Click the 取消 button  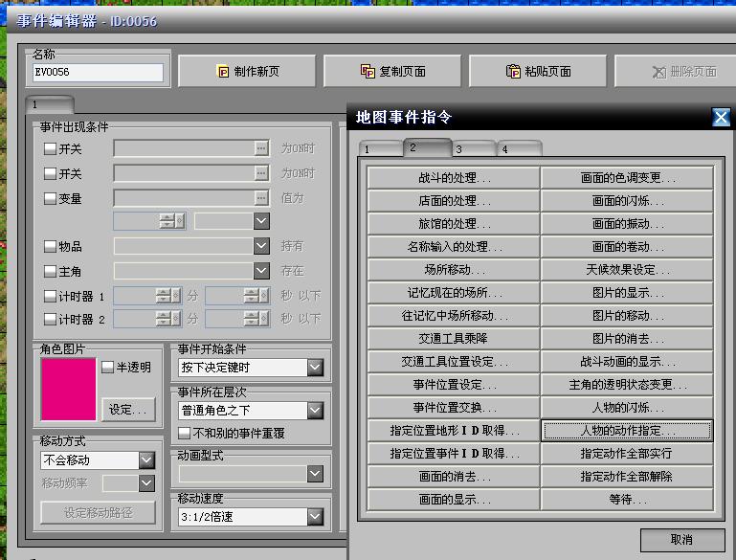pos(682,540)
